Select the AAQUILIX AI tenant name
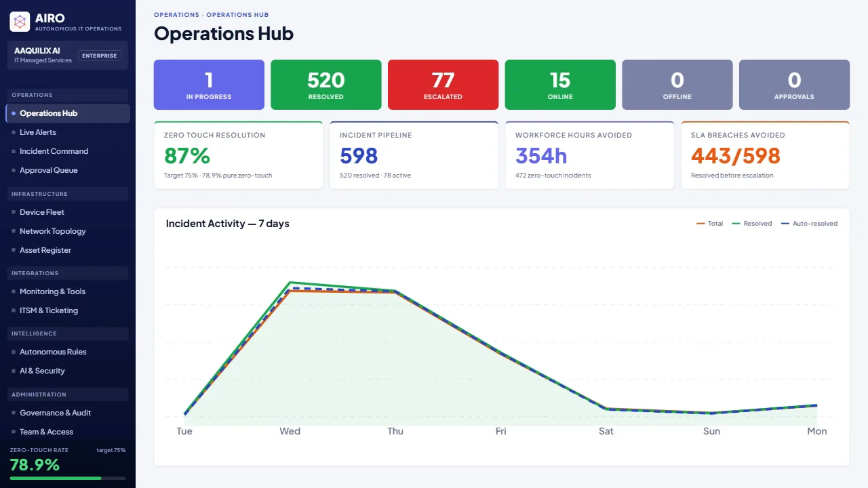 [x=37, y=51]
